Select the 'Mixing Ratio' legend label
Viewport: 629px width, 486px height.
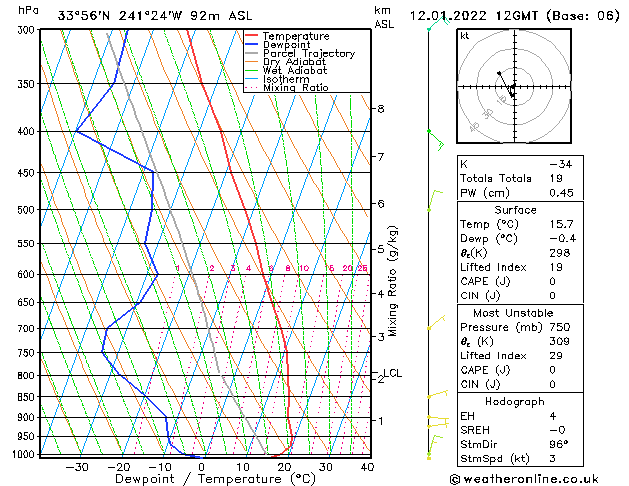coord(296,87)
